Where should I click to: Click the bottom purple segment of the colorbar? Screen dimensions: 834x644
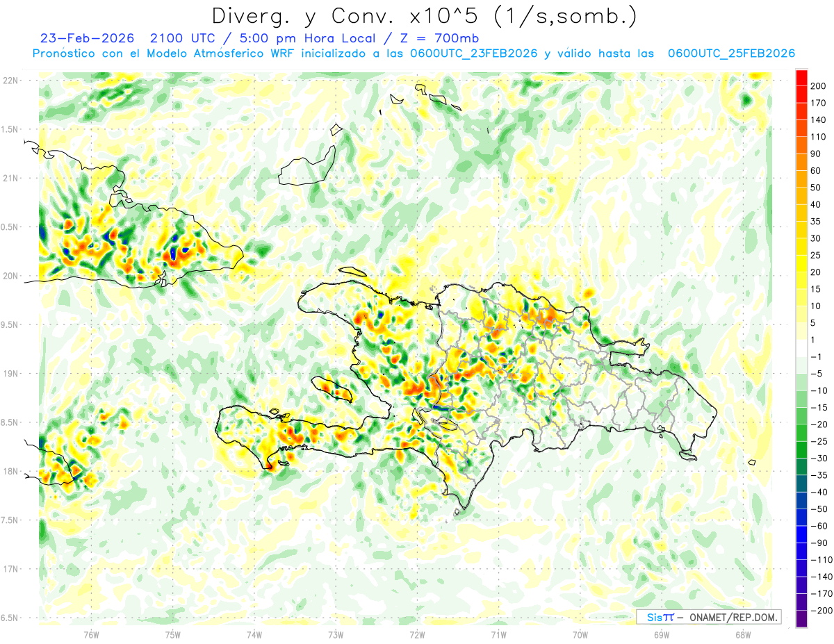click(x=801, y=619)
